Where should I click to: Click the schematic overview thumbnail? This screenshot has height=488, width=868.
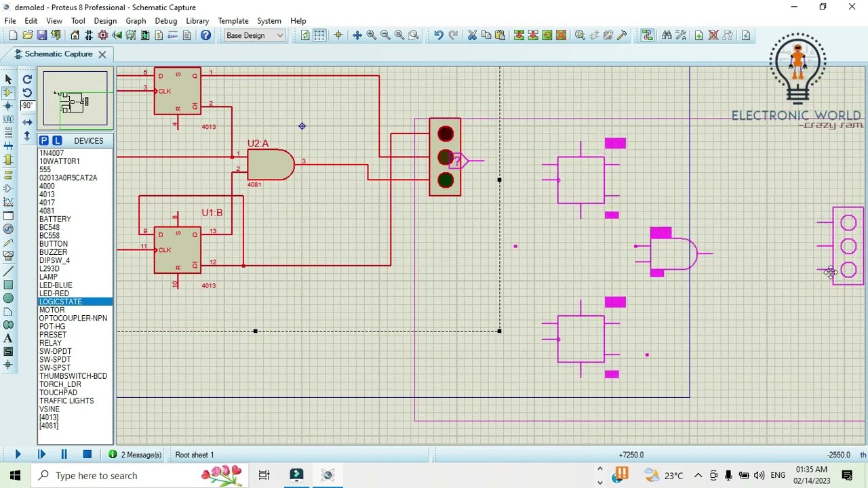tap(75, 99)
